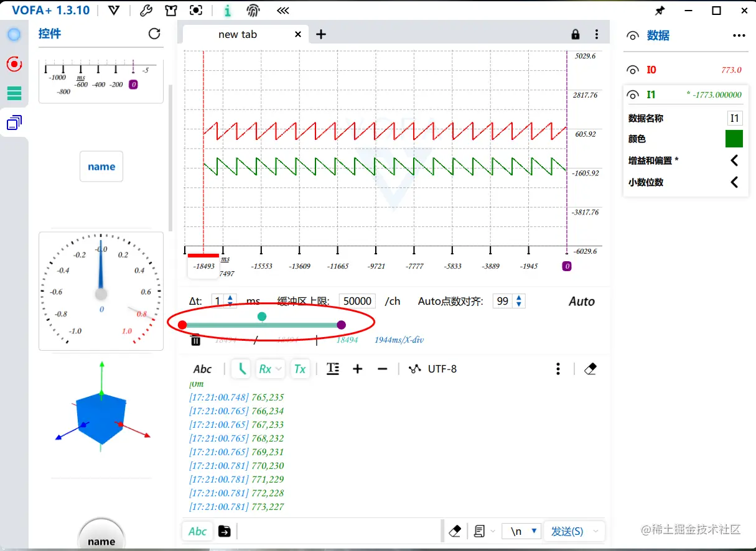Open the send history script dropdown
Screen dimensions: 756x551
[485, 531]
